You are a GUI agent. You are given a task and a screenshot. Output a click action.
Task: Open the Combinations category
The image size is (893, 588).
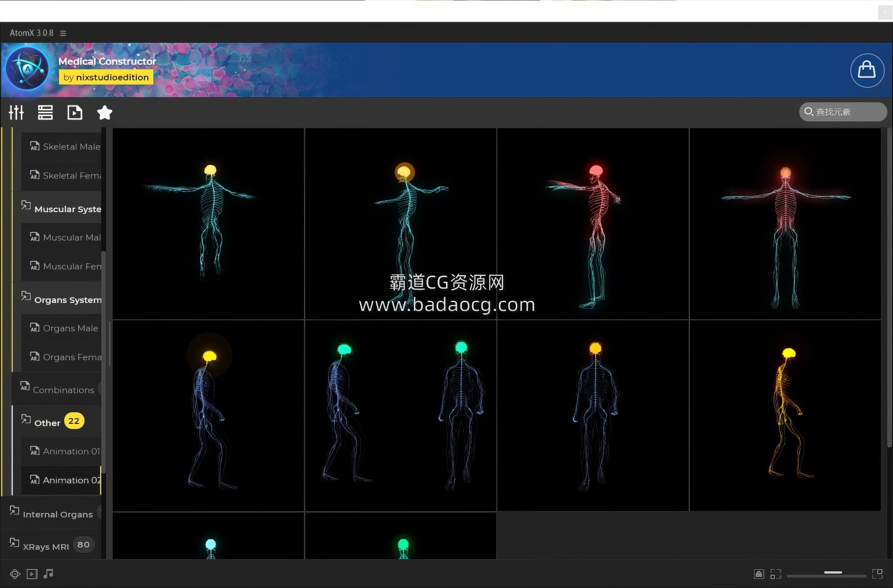pos(57,388)
